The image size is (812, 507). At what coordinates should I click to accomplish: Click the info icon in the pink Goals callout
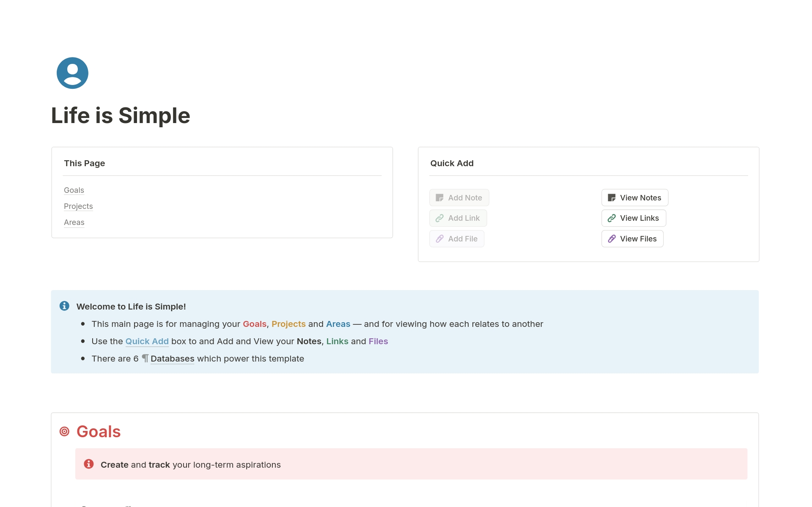(89, 464)
